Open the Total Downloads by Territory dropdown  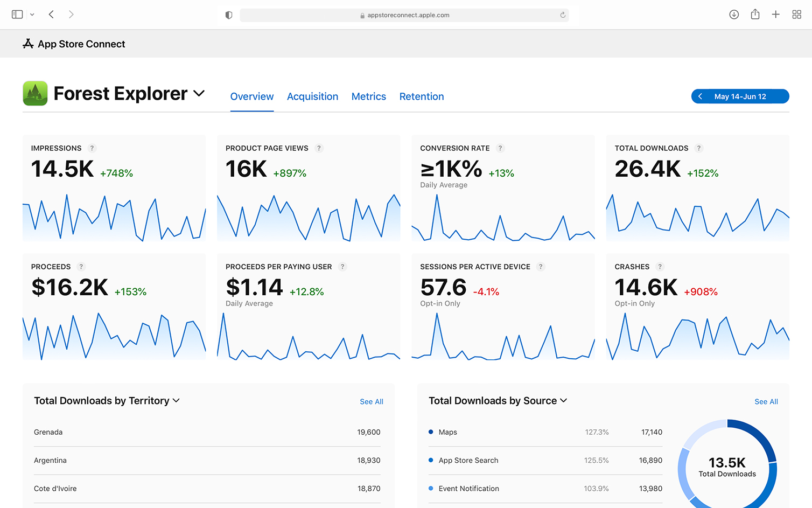tap(176, 401)
